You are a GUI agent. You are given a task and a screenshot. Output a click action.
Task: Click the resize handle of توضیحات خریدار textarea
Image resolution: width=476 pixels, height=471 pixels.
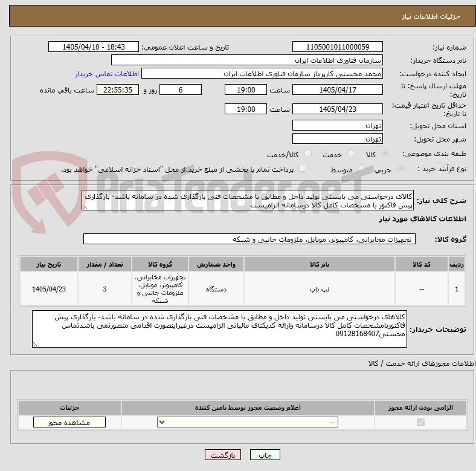[x=35, y=344]
